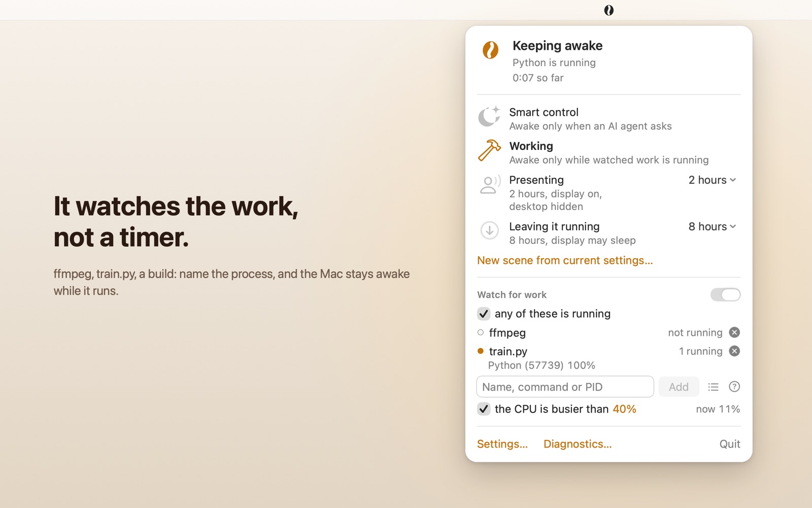Uncheck the CPU is busier than checkbox
Image resolution: width=812 pixels, height=508 pixels.
coord(484,409)
